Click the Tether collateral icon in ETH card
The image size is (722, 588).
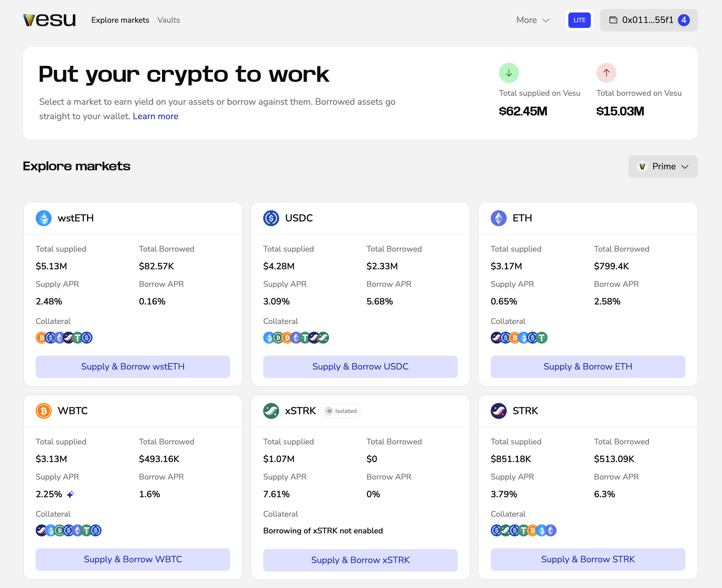tap(542, 338)
